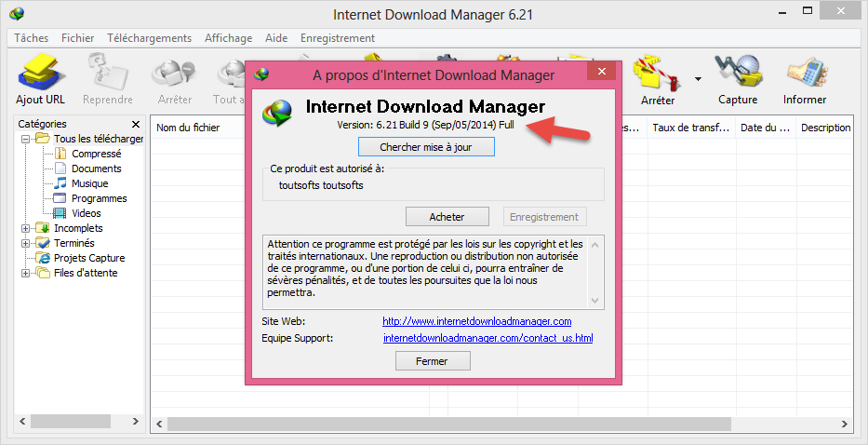
Task: Close the A propos dialog
Action: (602, 72)
